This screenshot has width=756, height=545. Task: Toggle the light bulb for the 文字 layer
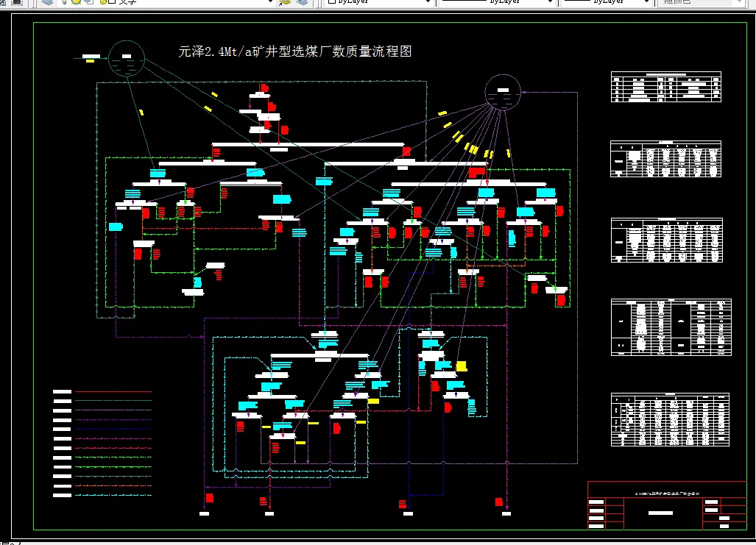tap(65, 4)
